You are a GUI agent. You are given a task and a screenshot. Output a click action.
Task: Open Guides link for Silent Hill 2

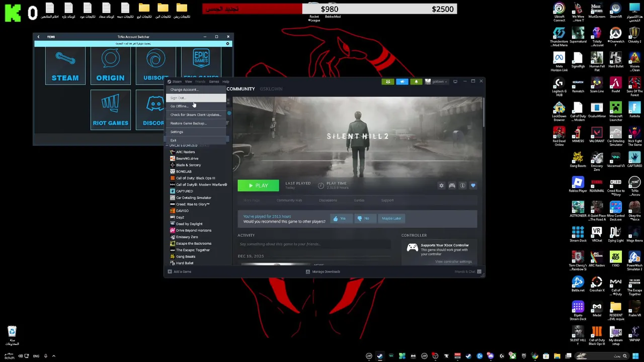[x=359, y=200]
